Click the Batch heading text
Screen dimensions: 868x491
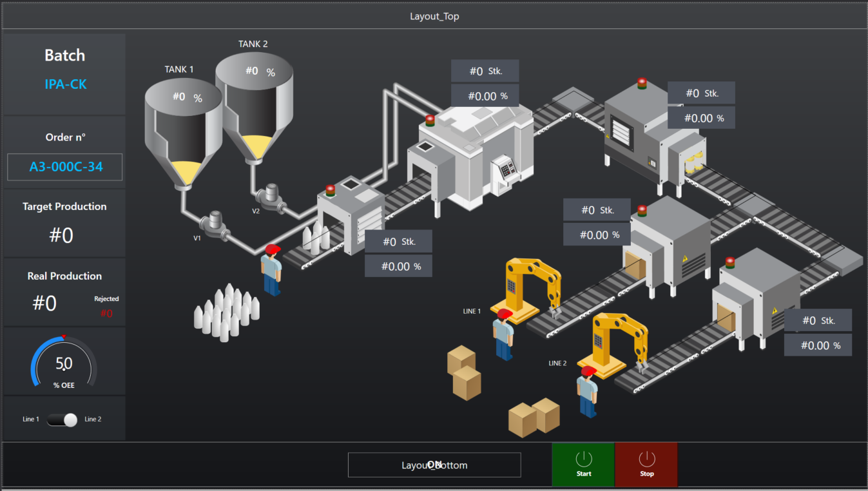64,55
